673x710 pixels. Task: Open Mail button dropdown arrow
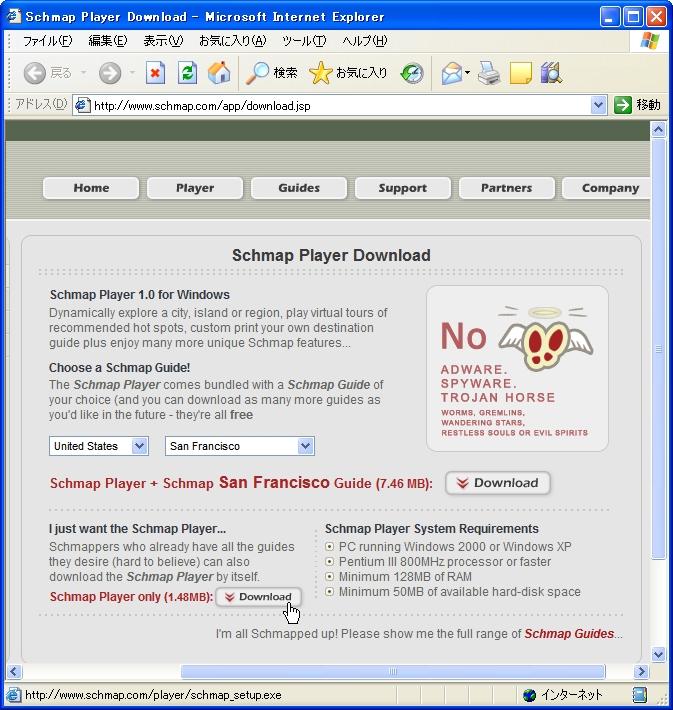point(467,72)
